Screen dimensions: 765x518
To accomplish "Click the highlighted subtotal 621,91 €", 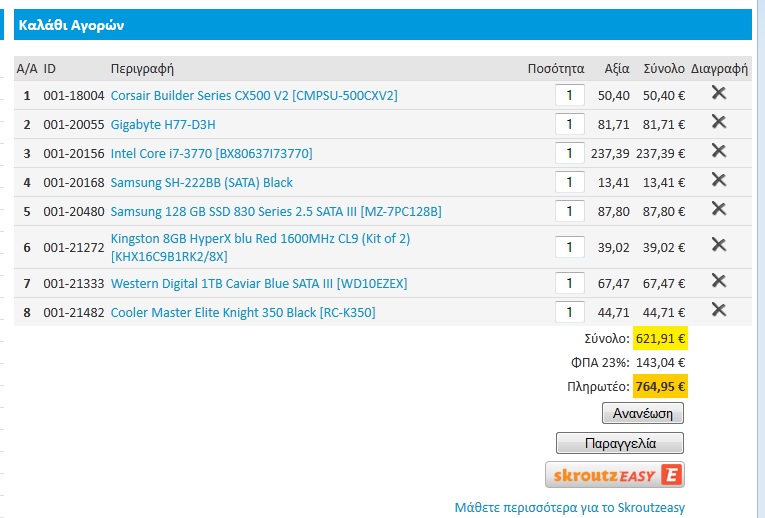I will 660,338.
